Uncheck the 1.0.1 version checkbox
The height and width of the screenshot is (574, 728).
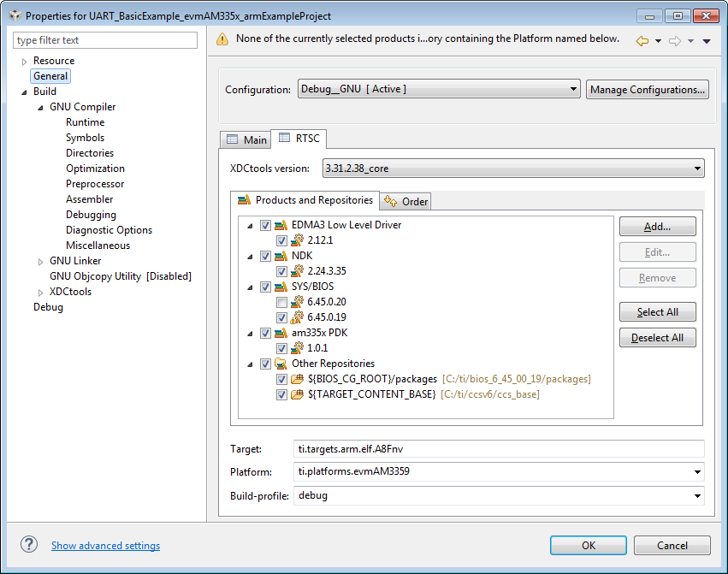[281, 348]
